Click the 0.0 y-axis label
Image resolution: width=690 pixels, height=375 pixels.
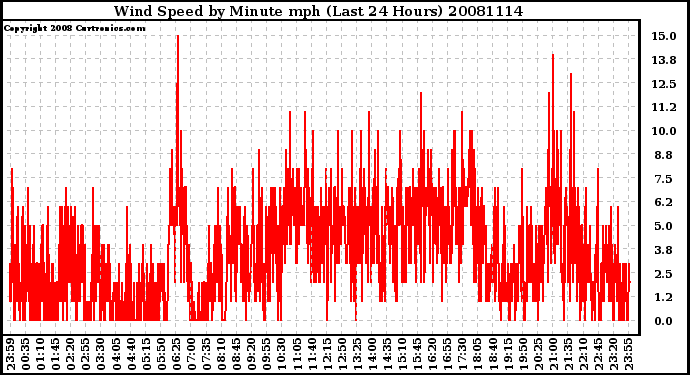[664, 321]
